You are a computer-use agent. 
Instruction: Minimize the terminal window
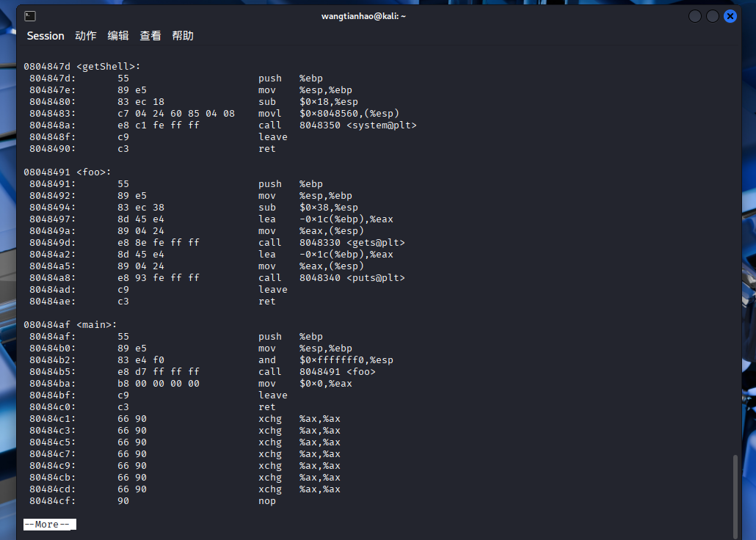pyautogui.click(x=695, y=16)
